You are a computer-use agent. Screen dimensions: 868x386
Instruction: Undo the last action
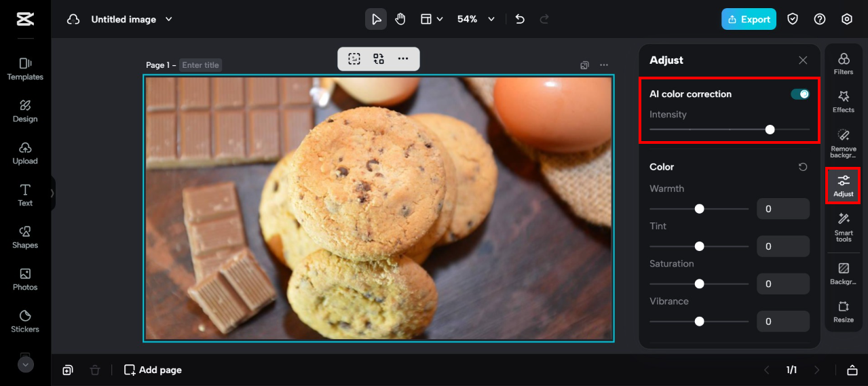pos(520,19)
